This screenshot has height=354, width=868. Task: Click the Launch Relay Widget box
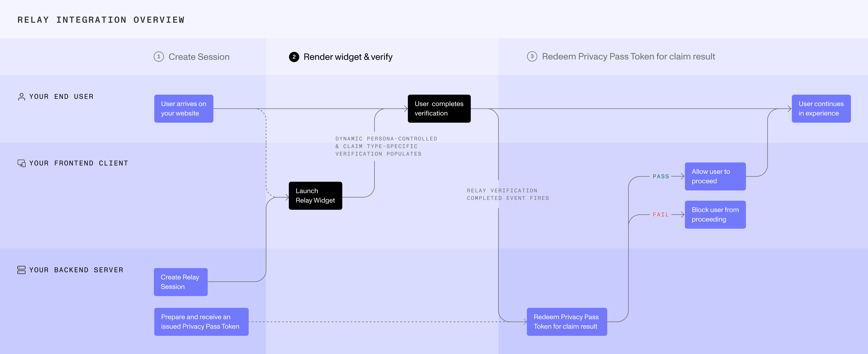[315, 196]
